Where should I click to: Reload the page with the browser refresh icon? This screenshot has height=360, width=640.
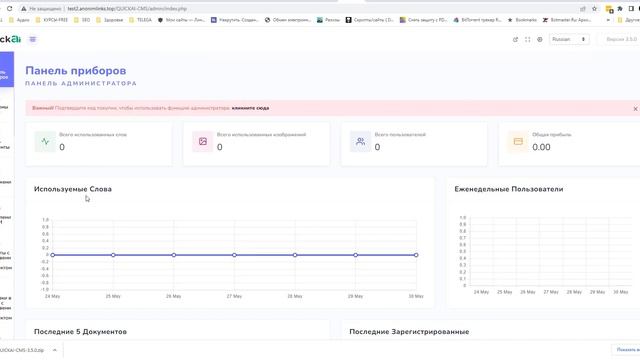click(x=9, y=9)
